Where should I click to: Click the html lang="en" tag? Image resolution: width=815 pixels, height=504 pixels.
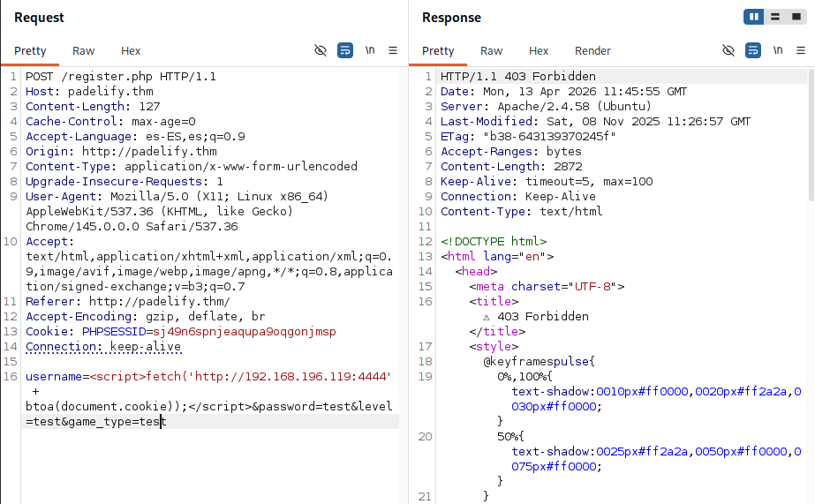tap(497, 257)
